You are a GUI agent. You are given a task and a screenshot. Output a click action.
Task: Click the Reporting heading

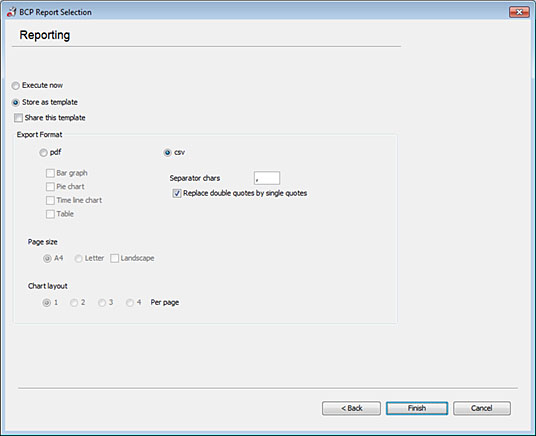[x=45, y=35]
